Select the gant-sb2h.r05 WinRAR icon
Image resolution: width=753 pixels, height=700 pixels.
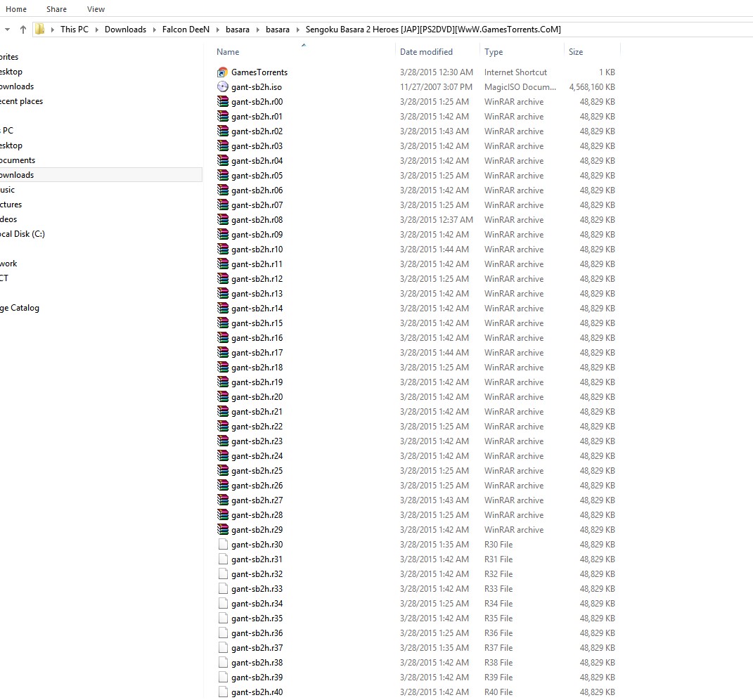222,175
